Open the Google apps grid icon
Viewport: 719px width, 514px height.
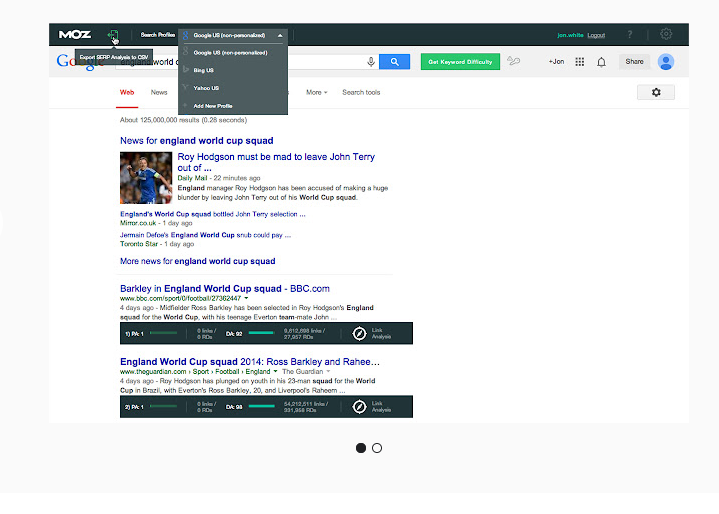(580, 61)
